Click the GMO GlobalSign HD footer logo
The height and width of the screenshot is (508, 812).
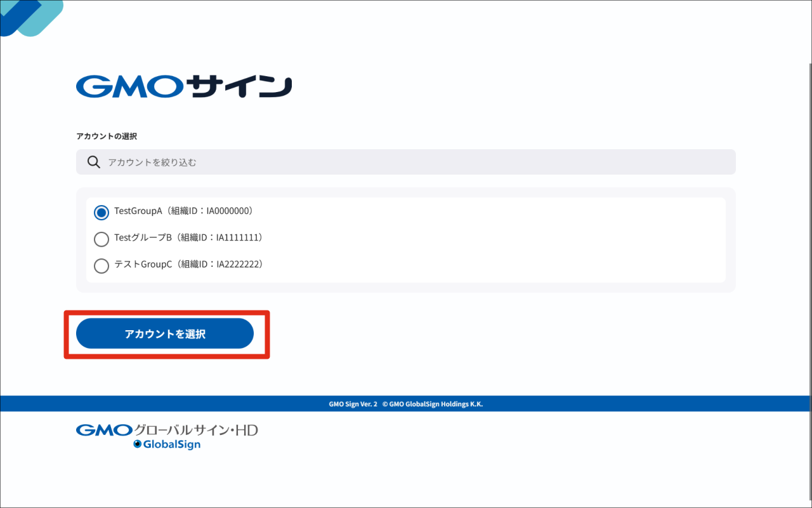(x=167, y=436)
